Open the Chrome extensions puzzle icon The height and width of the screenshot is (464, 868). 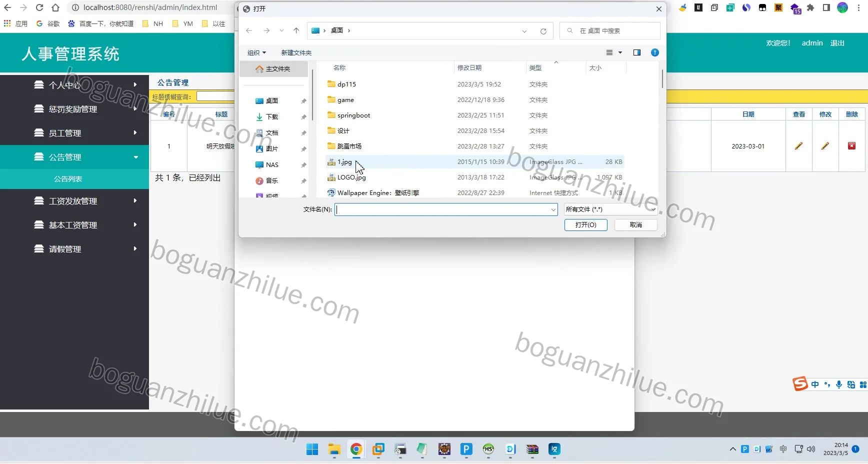(810, 7)
